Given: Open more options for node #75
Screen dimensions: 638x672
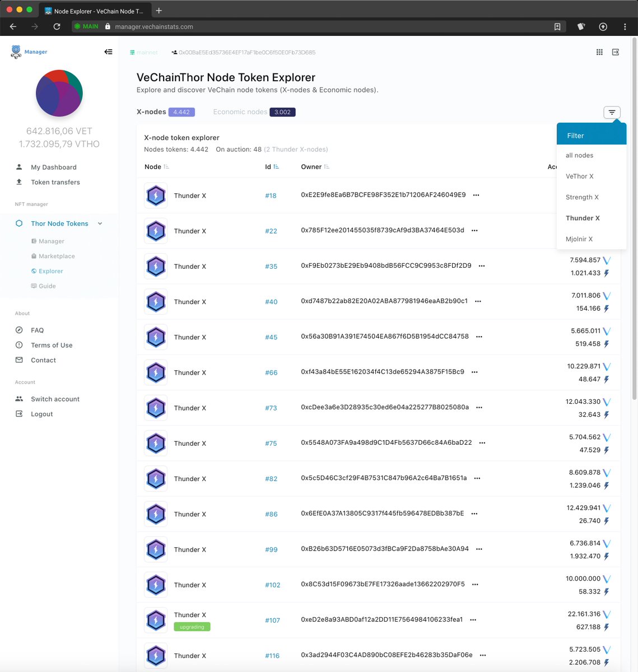Looking at the screenshot, I should (x=482, y=442).
